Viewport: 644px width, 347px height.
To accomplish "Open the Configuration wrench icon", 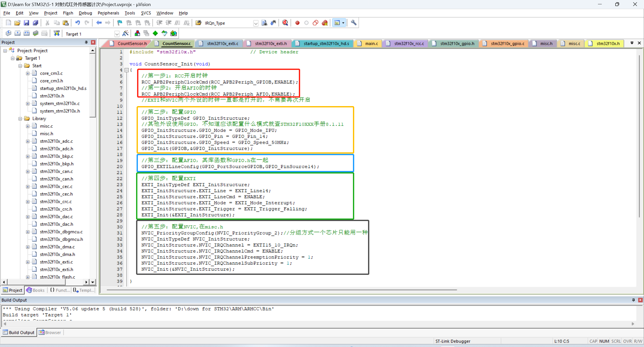I will [x=353, y=23].
